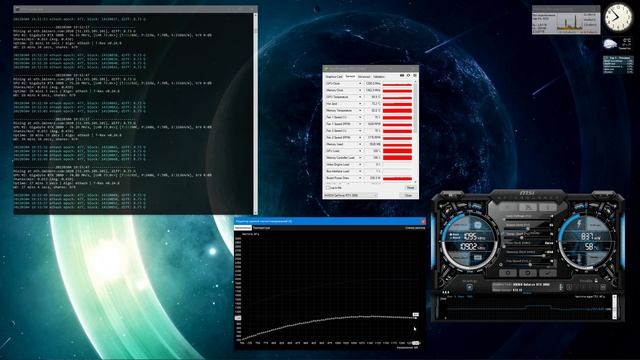The width and height of the screenshot is (640, 360).
Task: Click the analog clock desktop gadget
Action: pos(618,17)
